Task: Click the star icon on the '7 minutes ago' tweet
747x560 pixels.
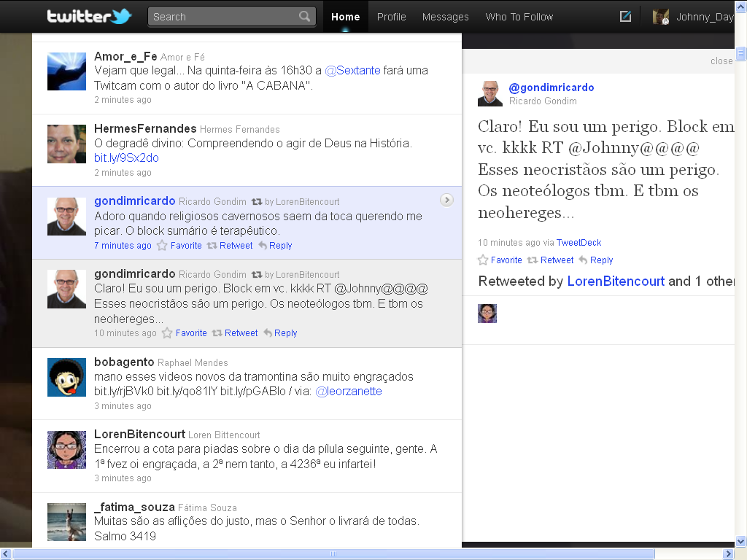Action: 162,245
